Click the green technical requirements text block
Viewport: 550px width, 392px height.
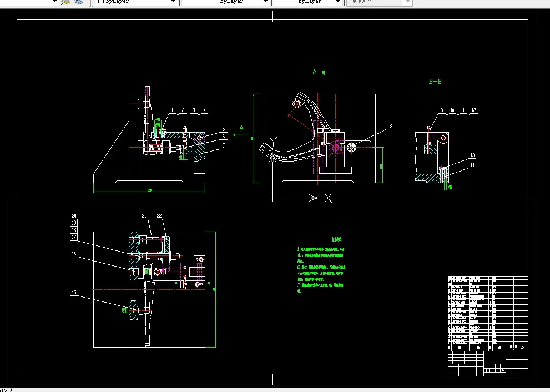321,265
